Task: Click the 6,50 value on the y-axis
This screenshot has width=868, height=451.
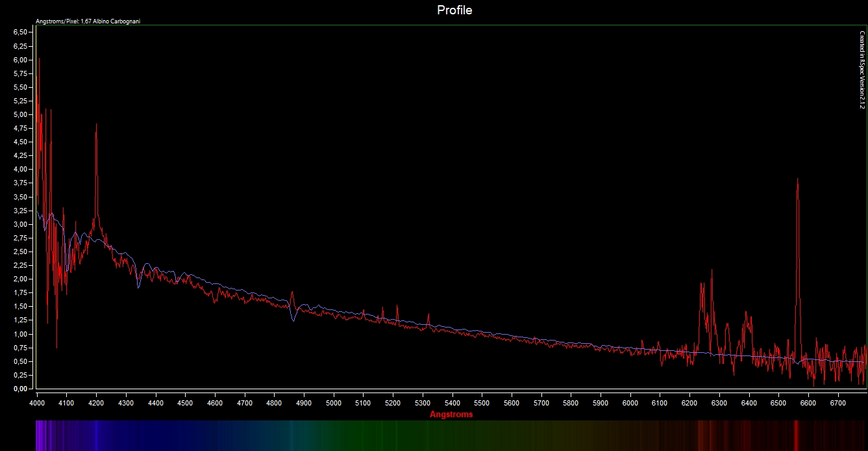Action: (x=20, y=32)
